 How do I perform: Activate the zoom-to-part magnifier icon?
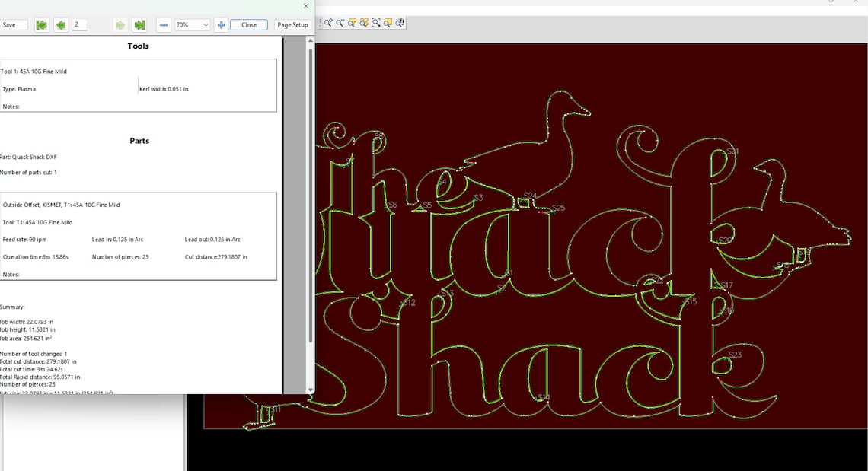pos(353,23)
